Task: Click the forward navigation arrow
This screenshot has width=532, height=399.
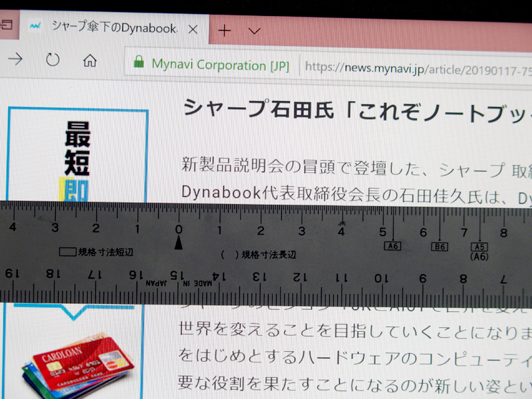Action: pyautogui.click(x=15, y=59)
